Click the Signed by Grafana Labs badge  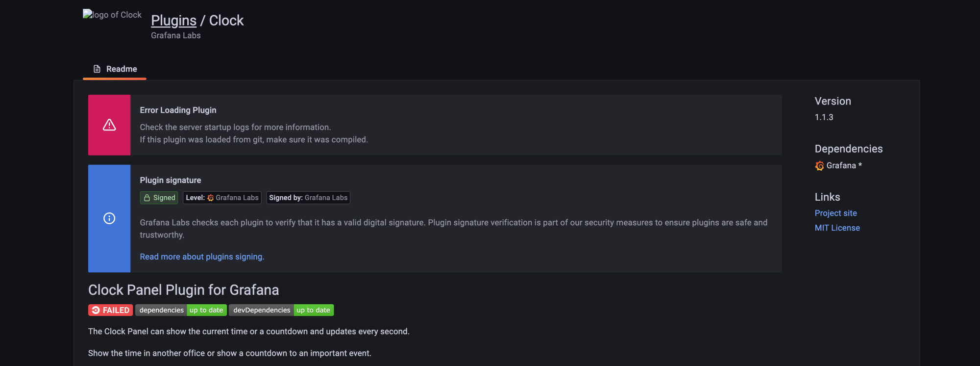coord(308,197)
